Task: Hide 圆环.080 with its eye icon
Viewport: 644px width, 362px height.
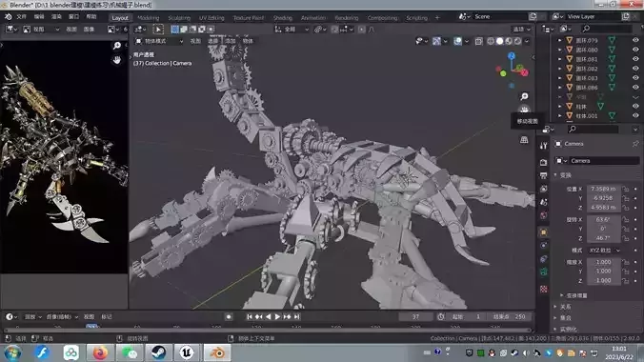Action: pyautogui.click(x=635, y=50)
